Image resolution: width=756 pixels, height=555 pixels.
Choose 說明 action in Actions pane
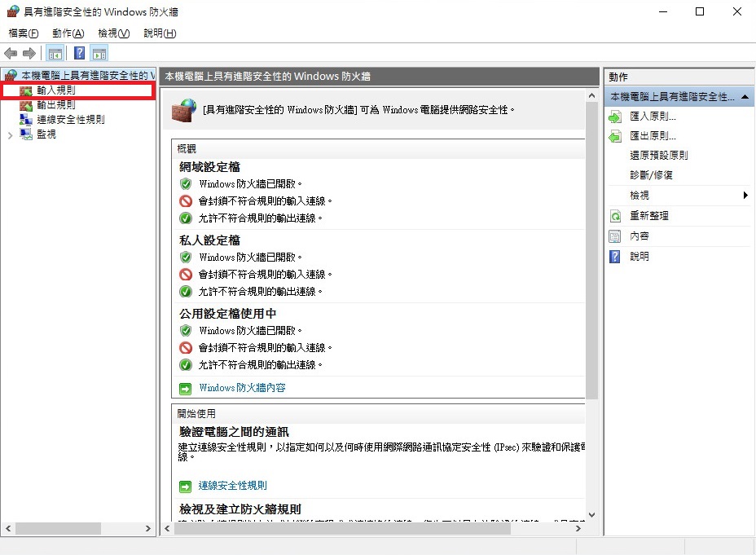pyautogui.click(x=640, y=257)
